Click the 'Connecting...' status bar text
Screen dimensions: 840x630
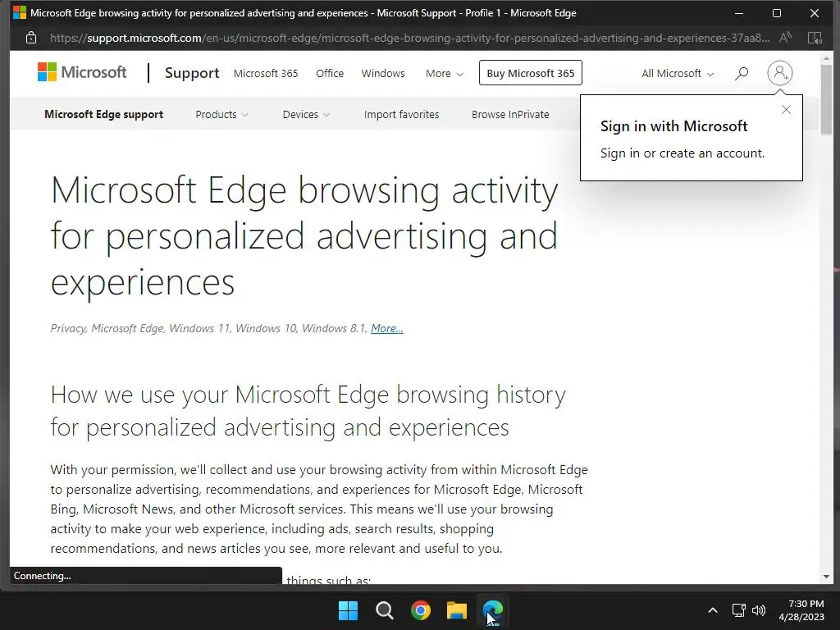coord(43,576)
